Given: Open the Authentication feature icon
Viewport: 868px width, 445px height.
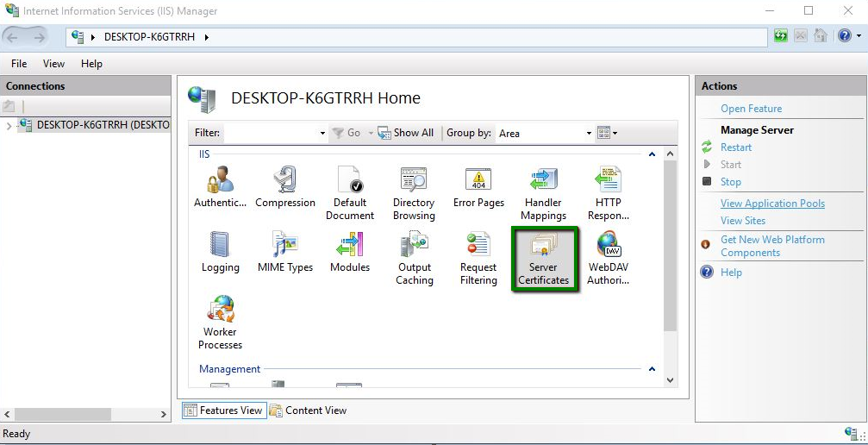Looking at the screenshot, I should [220, 188].
